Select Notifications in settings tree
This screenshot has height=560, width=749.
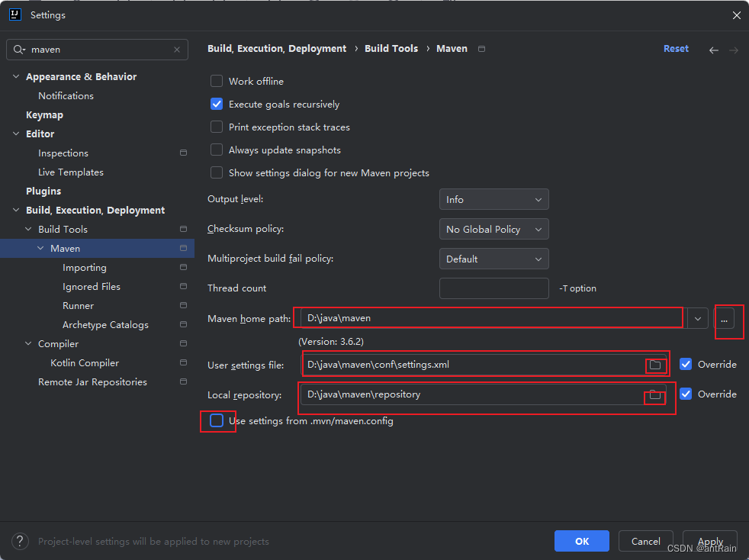pyautogui.click(x=66, y=96)
